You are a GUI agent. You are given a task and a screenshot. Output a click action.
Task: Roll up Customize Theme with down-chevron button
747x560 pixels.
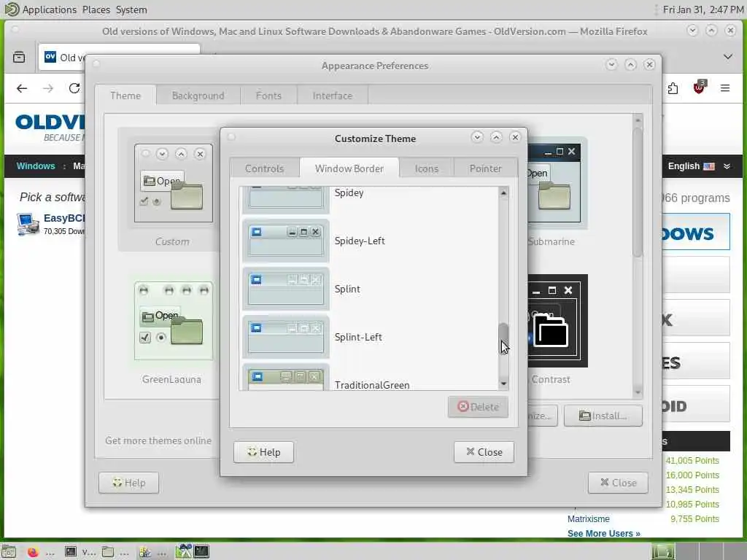click(x=477, y=138)
